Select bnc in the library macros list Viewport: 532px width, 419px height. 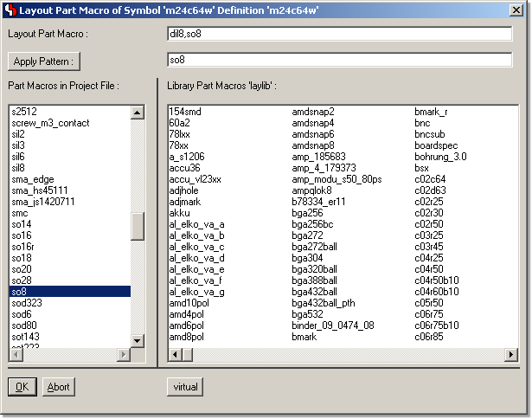pos(422,123)
